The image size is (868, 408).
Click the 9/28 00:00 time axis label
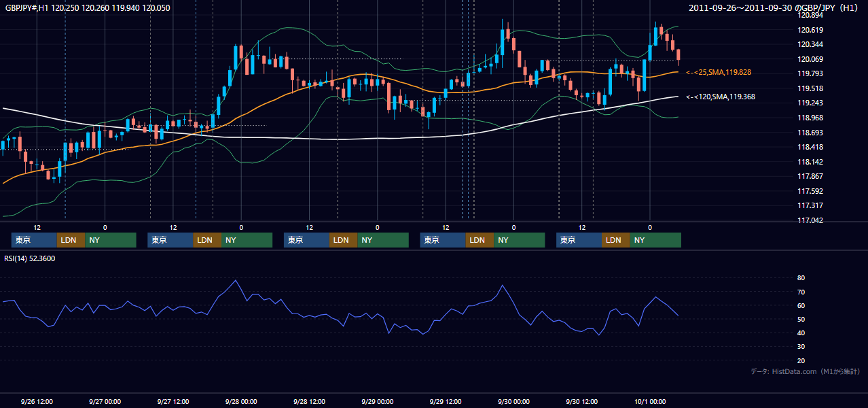pyautogui.click(x=241, y=401)
